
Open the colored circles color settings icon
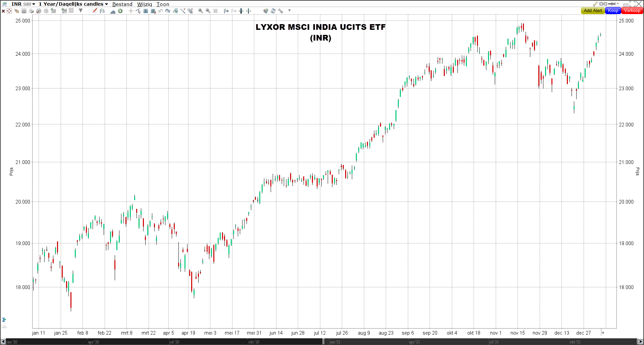point(266,11)
